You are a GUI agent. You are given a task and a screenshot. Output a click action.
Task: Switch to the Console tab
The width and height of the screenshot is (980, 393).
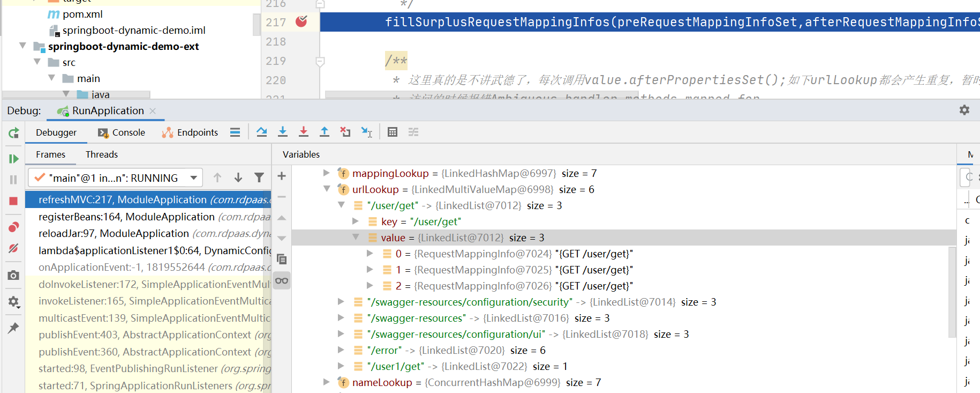(122, 132)
